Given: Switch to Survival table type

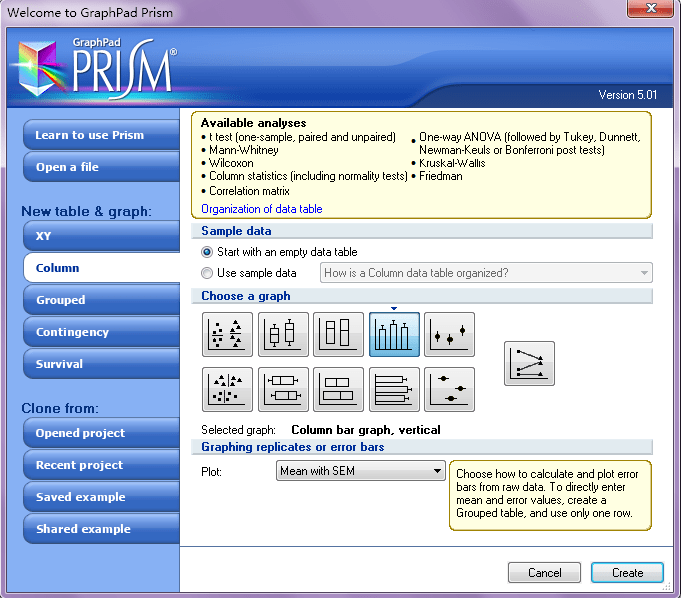Looking at the screenshot, I should point(102,363).
